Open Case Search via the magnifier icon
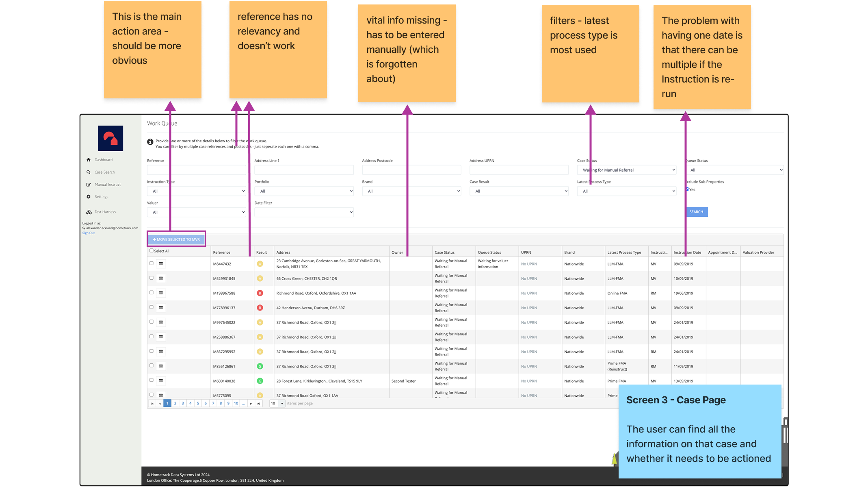The height and width of the screenshot is (487, 868). click(89, 172)
